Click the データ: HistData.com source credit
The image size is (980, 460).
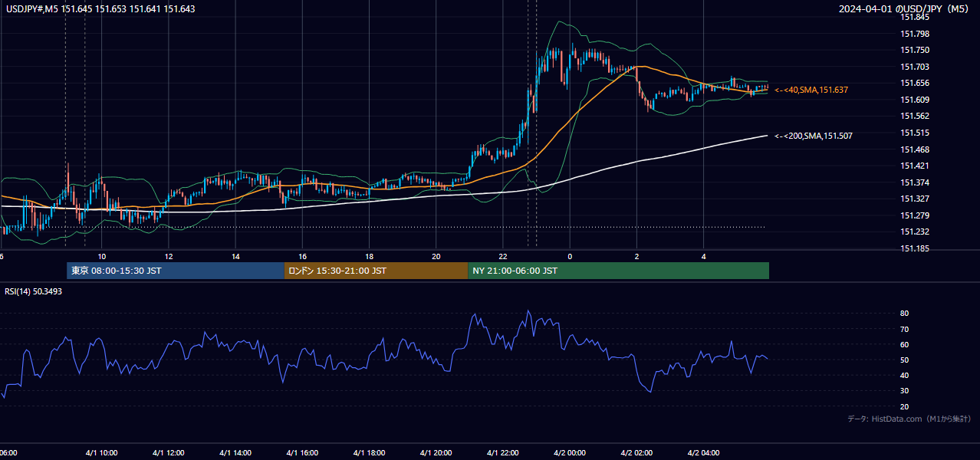(x=909, y=419)
